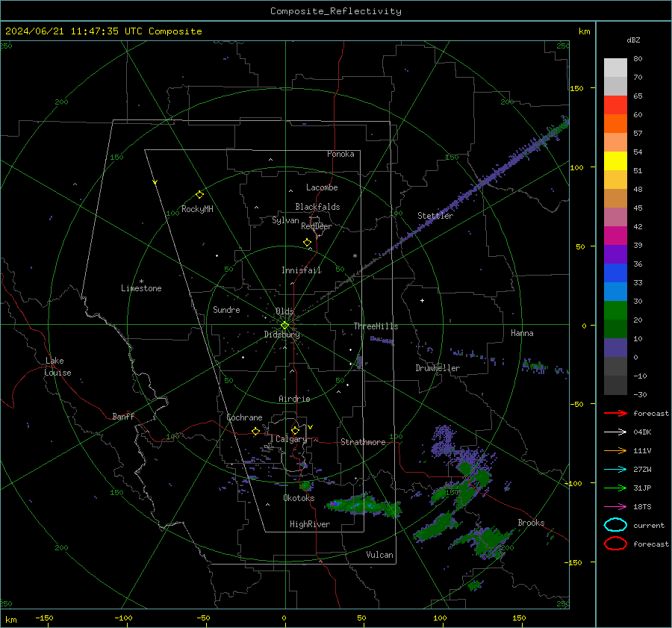Click the red forecast arrow legend icon
672x628 pixels.
615,413
